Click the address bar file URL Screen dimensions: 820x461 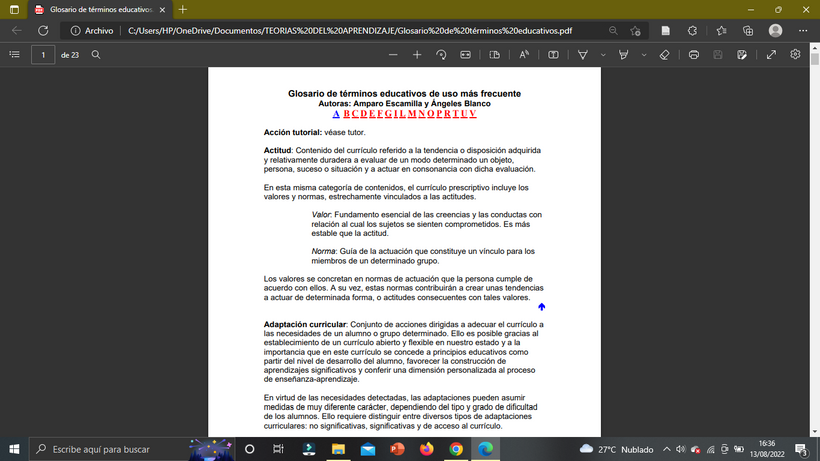pos(350,31)
